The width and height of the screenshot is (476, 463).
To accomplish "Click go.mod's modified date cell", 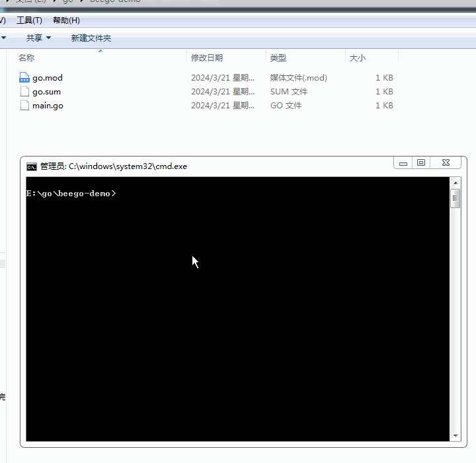I will (x=223, y=78).
